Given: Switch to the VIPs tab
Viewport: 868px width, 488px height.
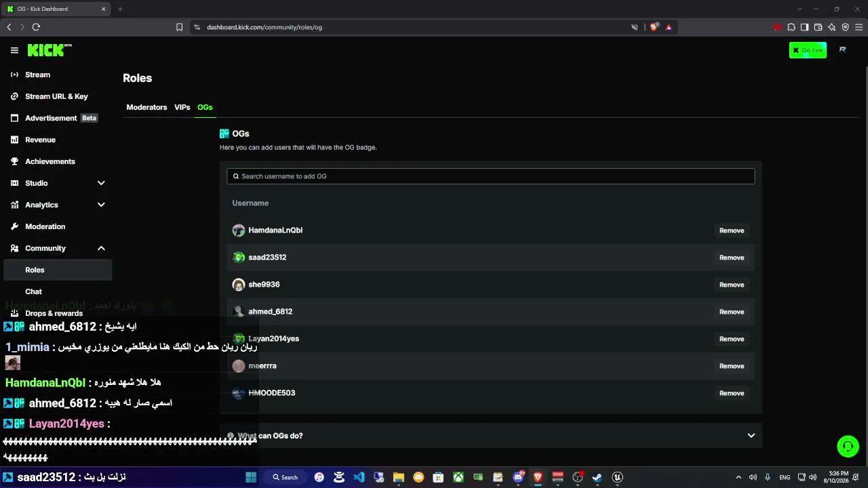Looking at the screenshot, I should coord(182,107).
